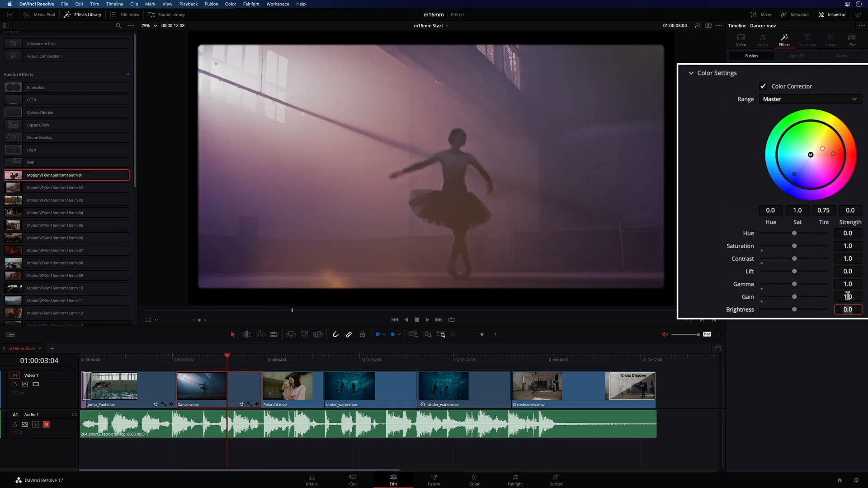Open the Range dropdown in Color Settings

pyautogui.click(x=808, y=99)
